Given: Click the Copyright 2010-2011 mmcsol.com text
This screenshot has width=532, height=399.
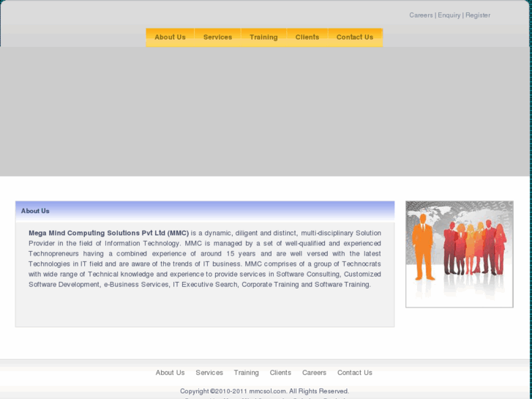Looking at the screenshot, I should click(264, 391).
